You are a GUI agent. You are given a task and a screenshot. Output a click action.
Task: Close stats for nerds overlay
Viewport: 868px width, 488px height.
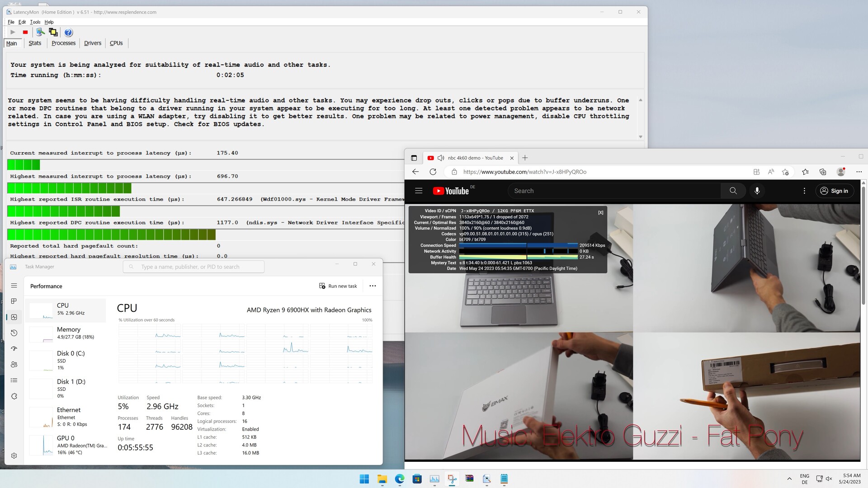pyautogui.click(x=600, y=212)
